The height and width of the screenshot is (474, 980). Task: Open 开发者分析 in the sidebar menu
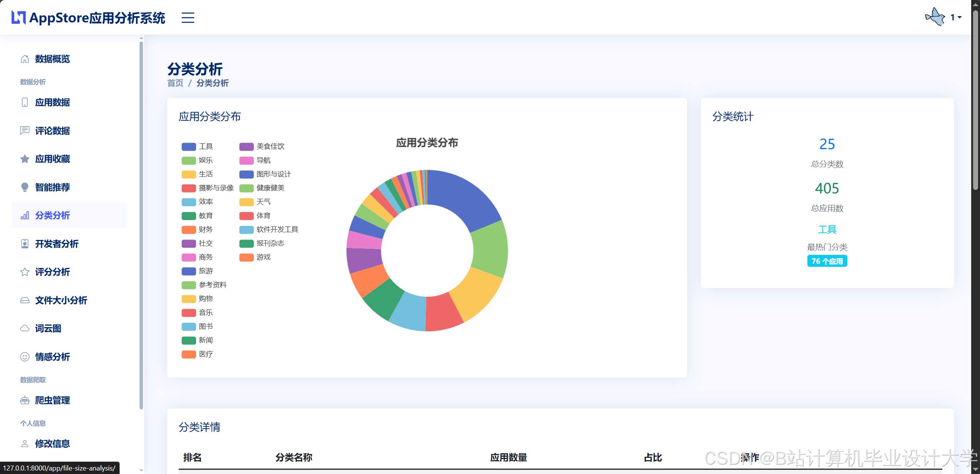(x=57, y=244)
